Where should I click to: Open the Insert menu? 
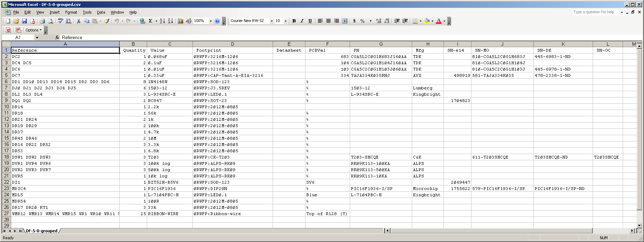tap(54, 12)
